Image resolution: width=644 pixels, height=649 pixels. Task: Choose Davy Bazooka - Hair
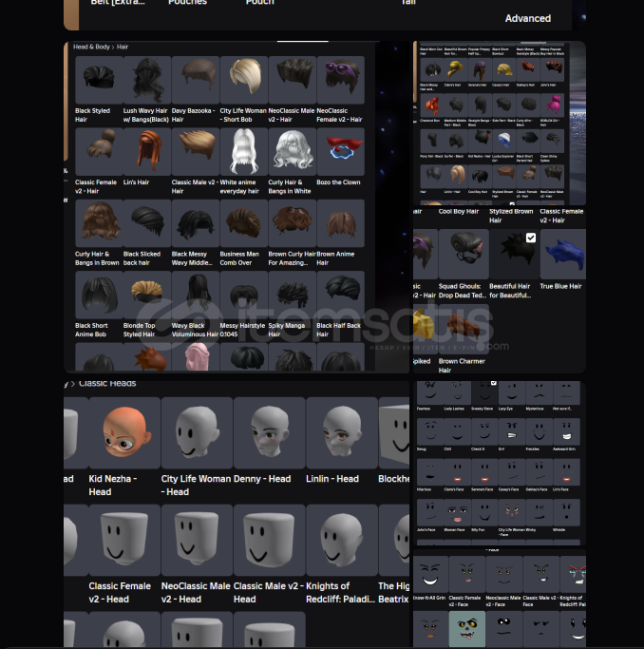pyautogui.click(x=196, y=80)
